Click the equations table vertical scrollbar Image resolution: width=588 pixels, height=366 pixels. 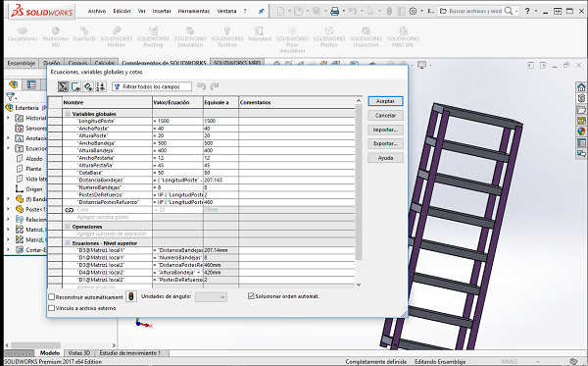click(x=359, y=182)
